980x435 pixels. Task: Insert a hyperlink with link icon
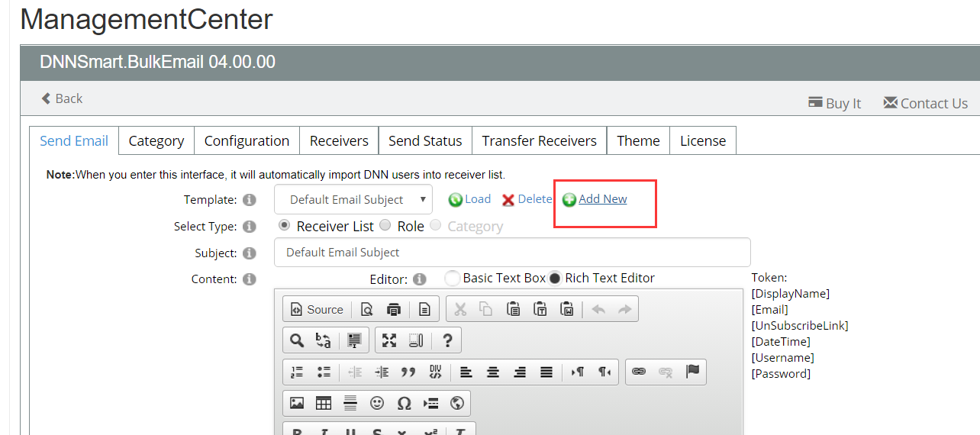coord(639,372)
